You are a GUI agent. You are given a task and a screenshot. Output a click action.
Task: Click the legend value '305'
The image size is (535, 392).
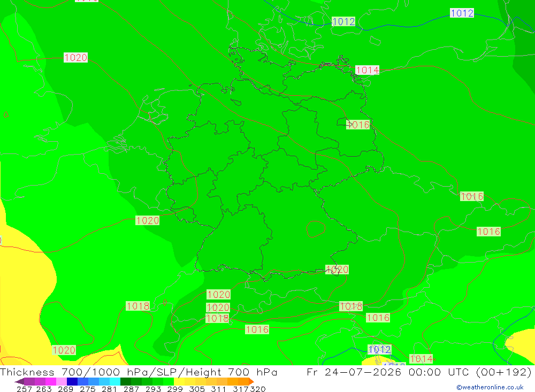point(196,389)
